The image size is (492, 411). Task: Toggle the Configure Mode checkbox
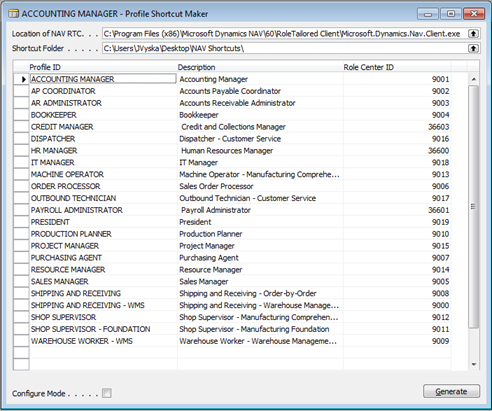[x=107, y=393]
